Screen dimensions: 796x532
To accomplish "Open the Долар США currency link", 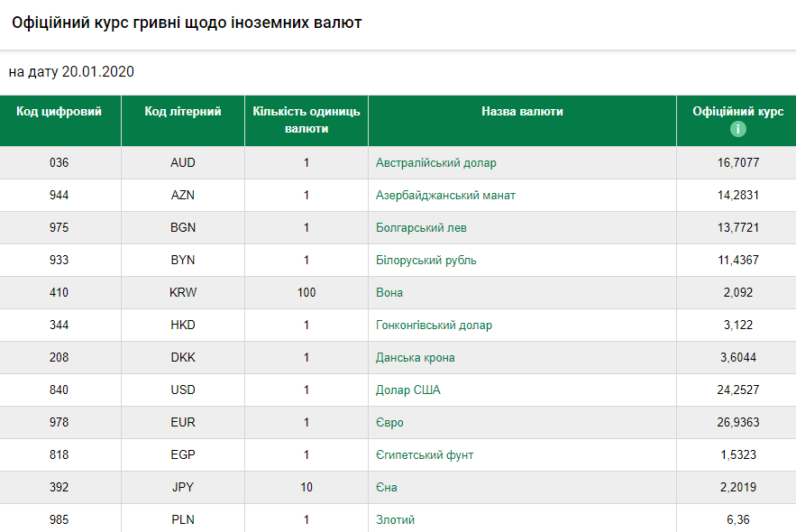I will pyautogui.click(x=407, y=390).
